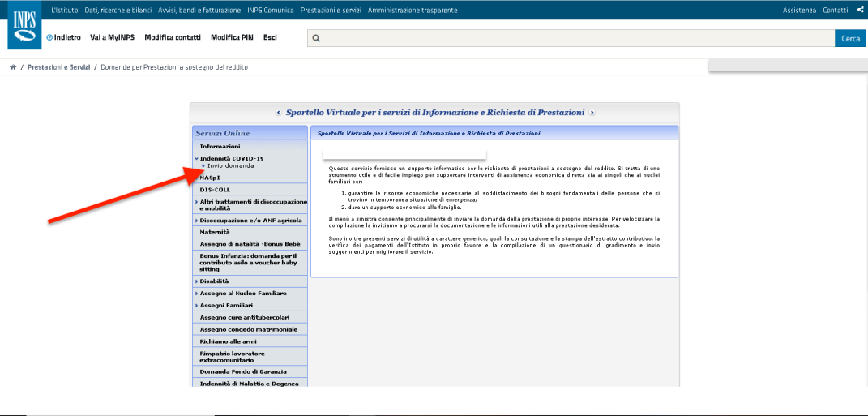This screenshot has height=416, width=868.
Task: Click the Cerca search button
Action: click(851, 38)
